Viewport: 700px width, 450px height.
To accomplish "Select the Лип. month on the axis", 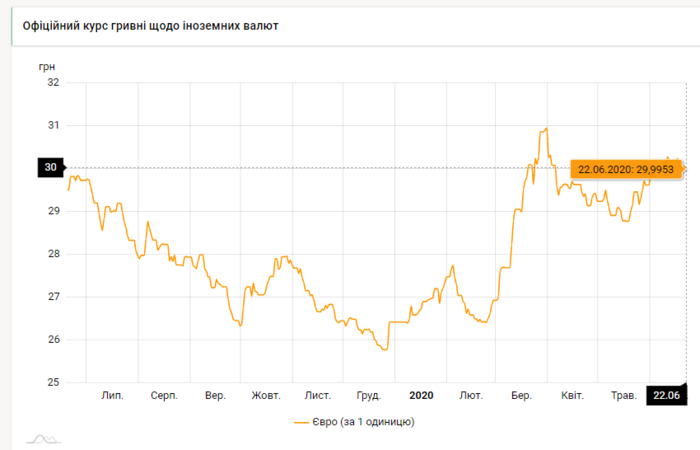I will click(x=113, y=396).
